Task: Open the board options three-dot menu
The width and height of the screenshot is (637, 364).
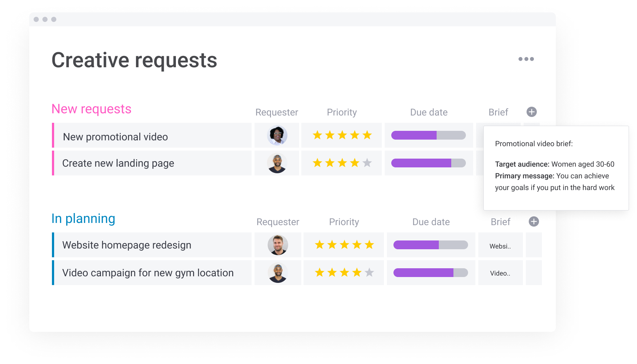Action: coord(527,59)
